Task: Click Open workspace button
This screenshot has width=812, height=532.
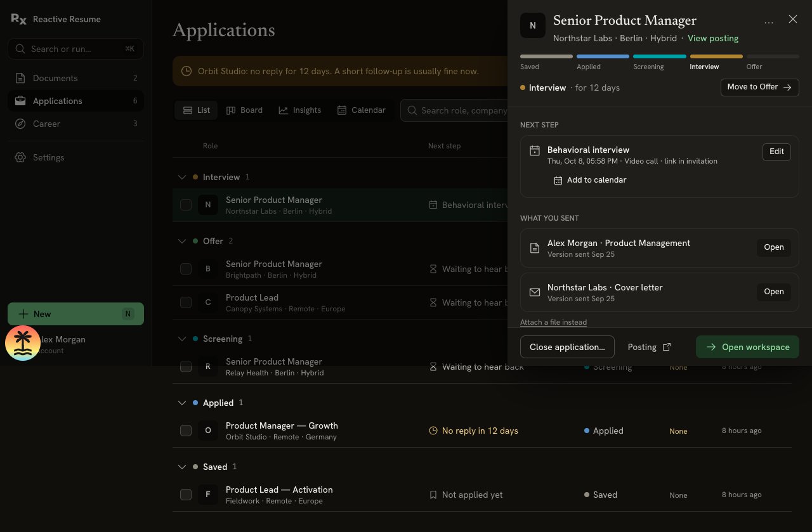Action: (x=747, y=347)
